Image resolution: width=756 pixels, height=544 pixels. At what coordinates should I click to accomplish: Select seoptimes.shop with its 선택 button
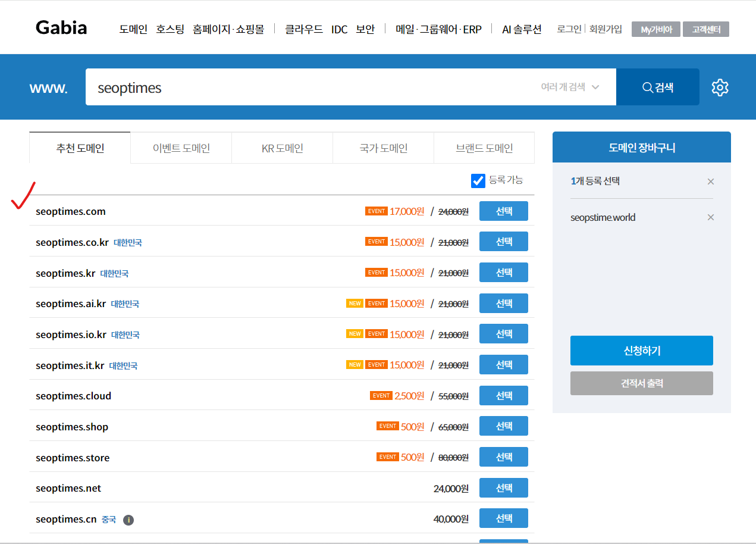coord(504,426)
